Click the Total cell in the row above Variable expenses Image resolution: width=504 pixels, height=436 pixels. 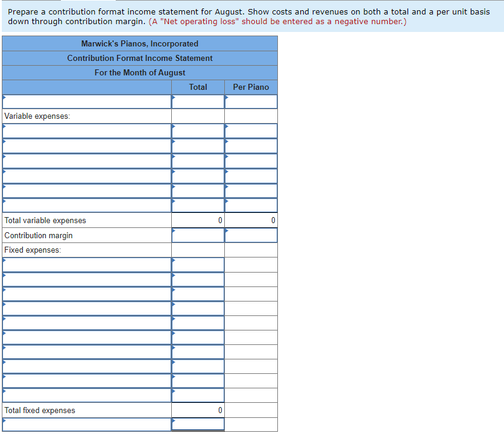click(x=198, y=101)
